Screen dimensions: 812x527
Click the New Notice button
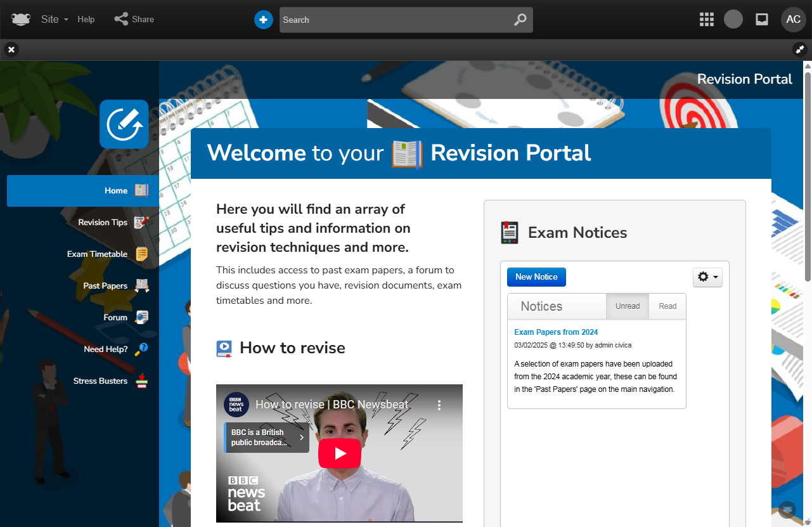(536, 277)
